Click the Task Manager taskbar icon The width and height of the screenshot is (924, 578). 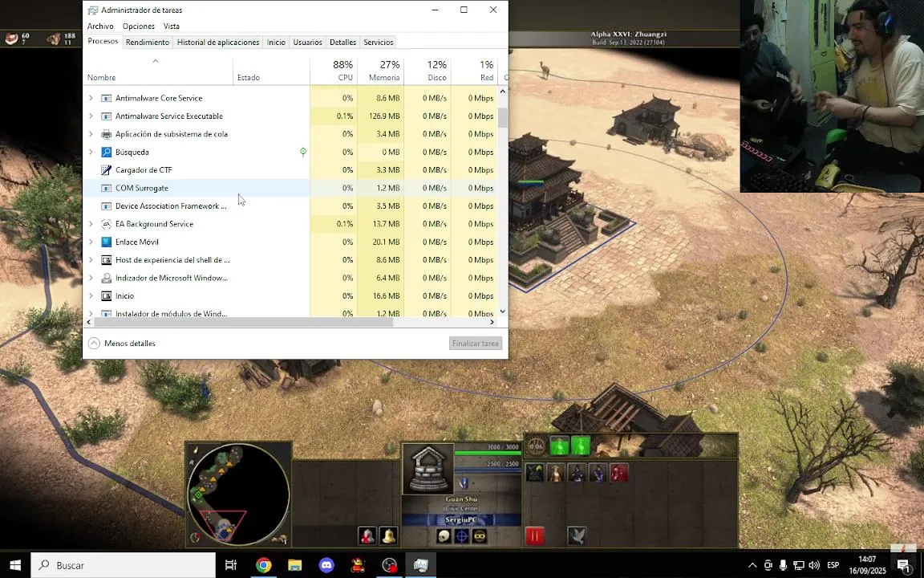click(421, 565)
